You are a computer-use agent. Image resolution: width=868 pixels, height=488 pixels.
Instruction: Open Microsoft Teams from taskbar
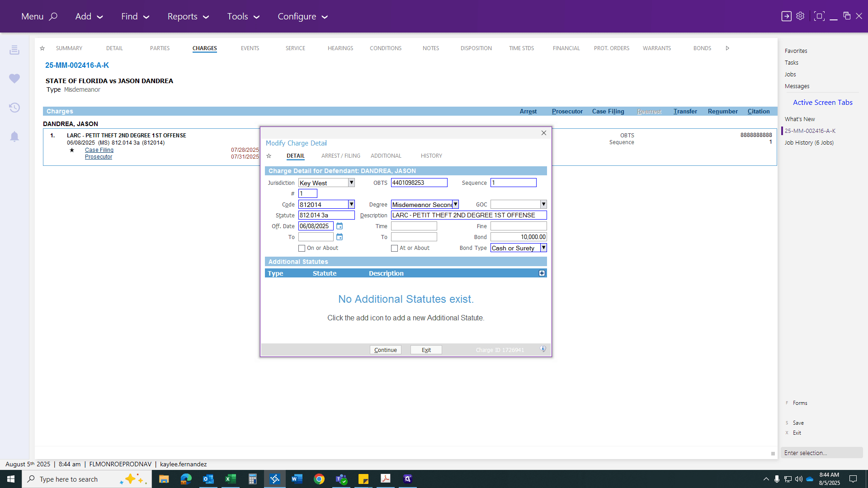[x=341, y=479]
